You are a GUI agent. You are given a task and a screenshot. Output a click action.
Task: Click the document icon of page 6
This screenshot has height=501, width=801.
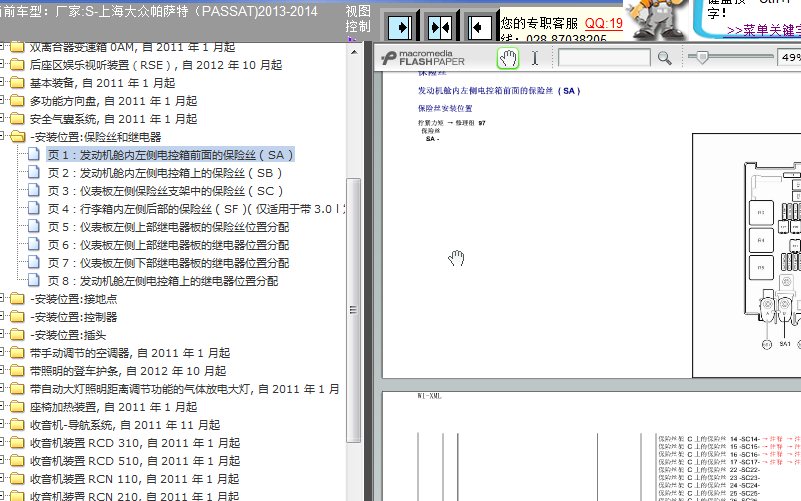click(x=34, y=244)
